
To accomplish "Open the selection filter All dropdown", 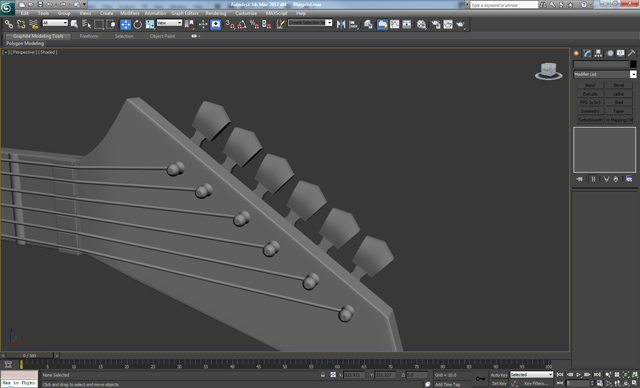I will point(55,23).
